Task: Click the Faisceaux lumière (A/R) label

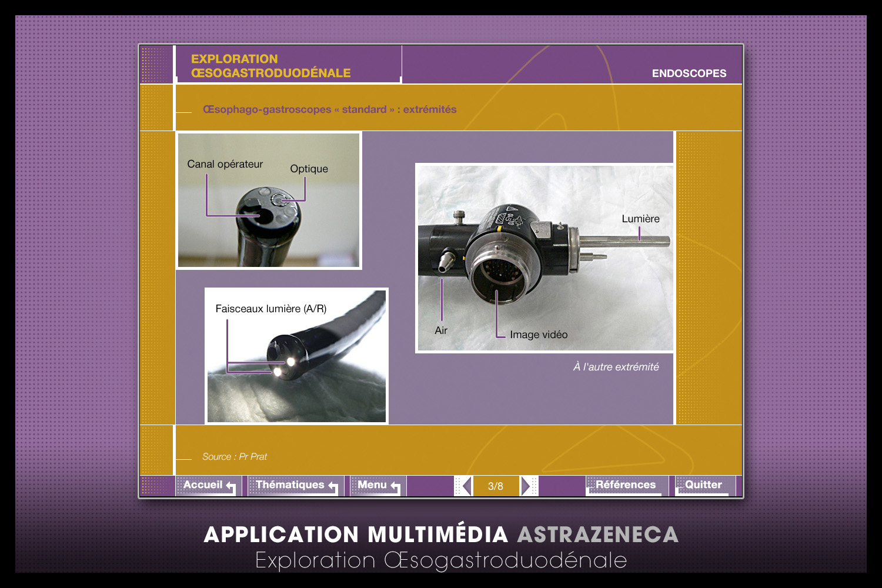Action: [x=270, y=309]
